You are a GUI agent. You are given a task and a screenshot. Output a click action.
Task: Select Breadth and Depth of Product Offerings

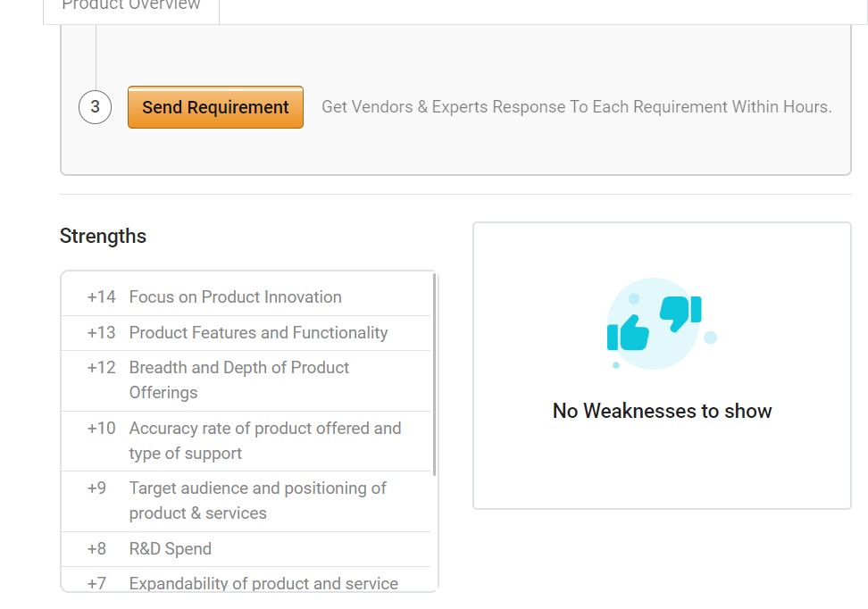(x=246, y=380)
